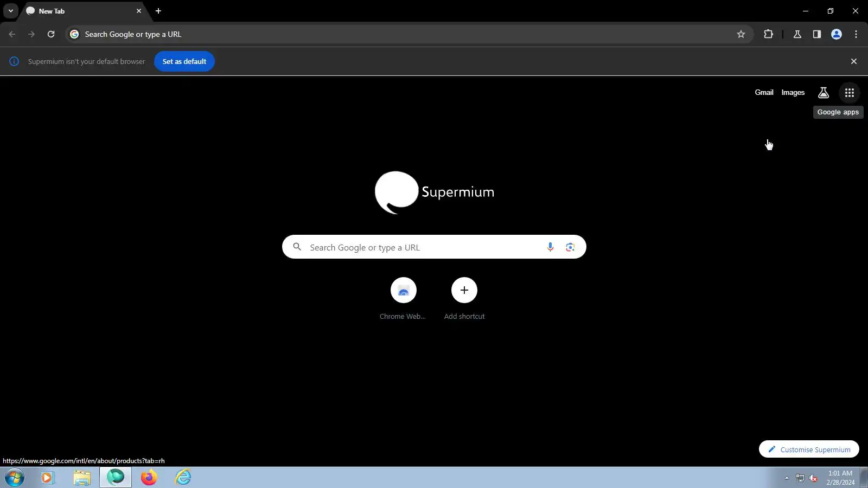The image size is (868, 488).
Task: Minimize the Supermium window
Action: [x=806, y=11]
